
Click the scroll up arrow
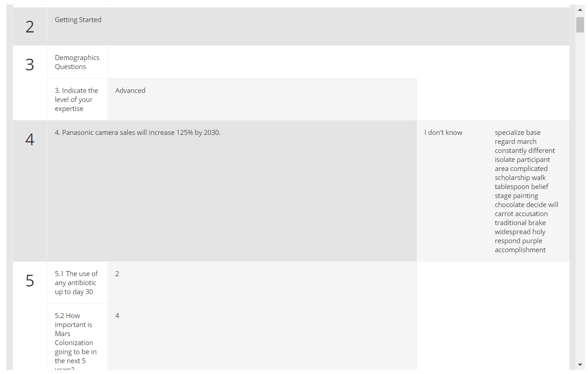coord(580,9)
